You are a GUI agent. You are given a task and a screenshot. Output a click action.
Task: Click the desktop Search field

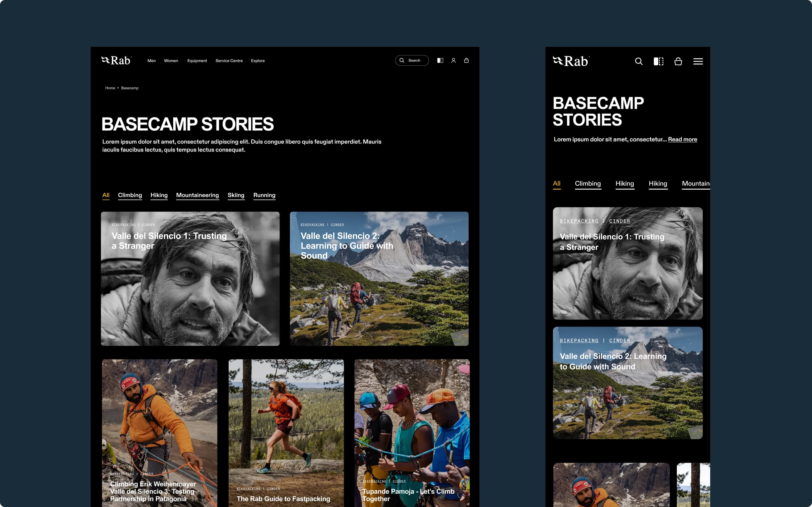click(412, 60)
